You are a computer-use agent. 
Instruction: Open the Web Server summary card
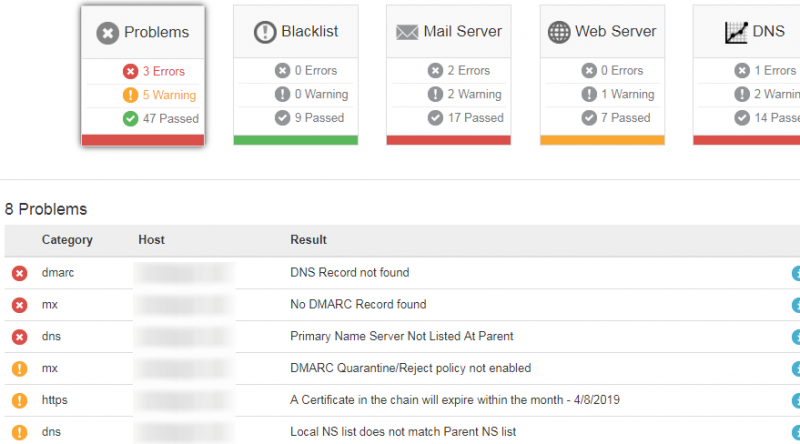pyautogui.click(x=602, y=75)
